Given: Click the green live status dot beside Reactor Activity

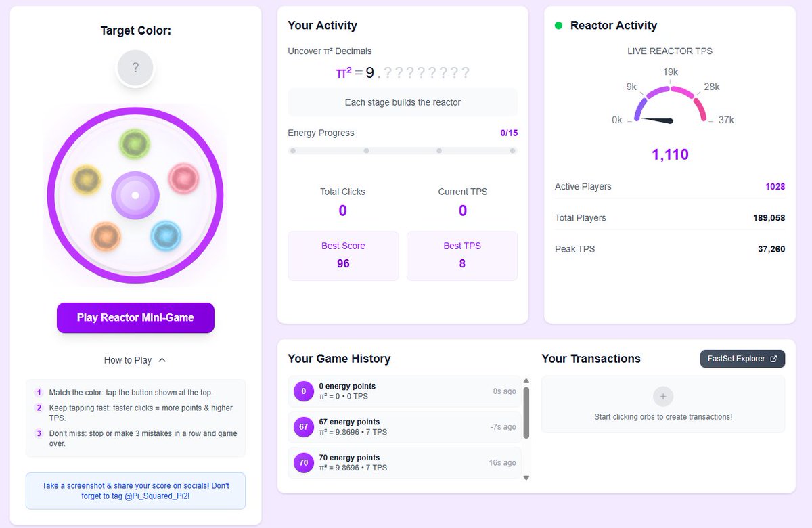Looking at the screenshot, I should point(559,26).
